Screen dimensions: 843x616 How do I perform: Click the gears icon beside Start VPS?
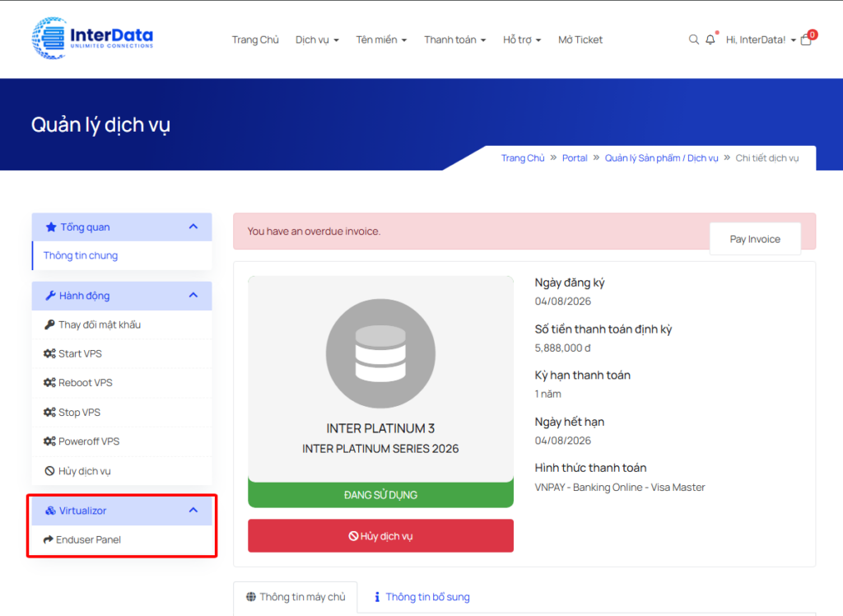49,353
